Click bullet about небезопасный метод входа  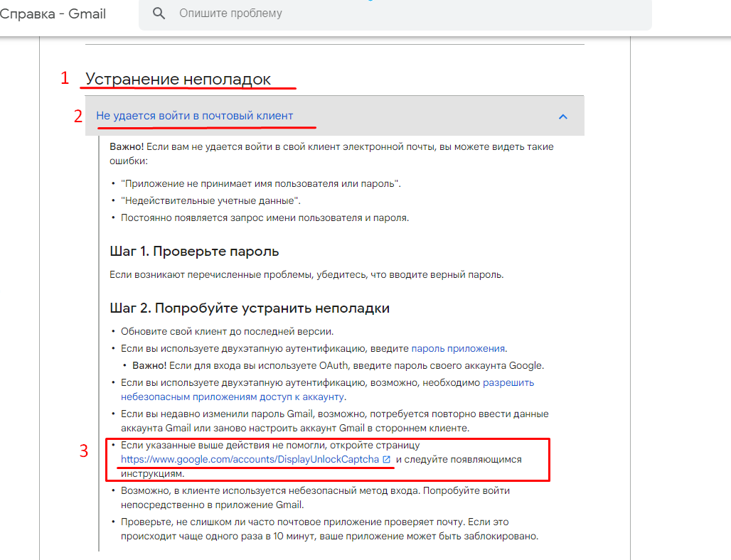[x=315, y=497]
